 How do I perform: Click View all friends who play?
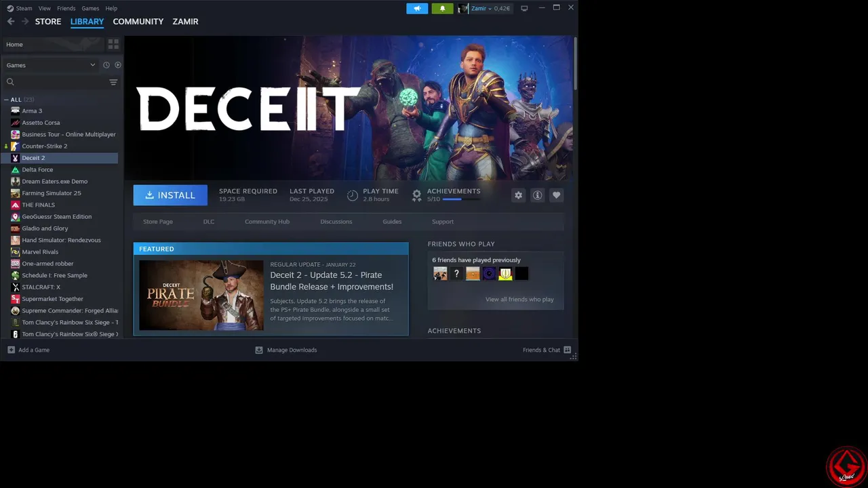(x=519, y=300)
